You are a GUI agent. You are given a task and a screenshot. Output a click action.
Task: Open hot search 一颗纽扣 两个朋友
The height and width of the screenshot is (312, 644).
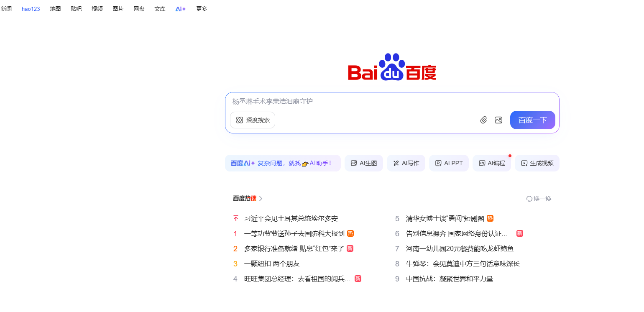(x=272, y=263)
